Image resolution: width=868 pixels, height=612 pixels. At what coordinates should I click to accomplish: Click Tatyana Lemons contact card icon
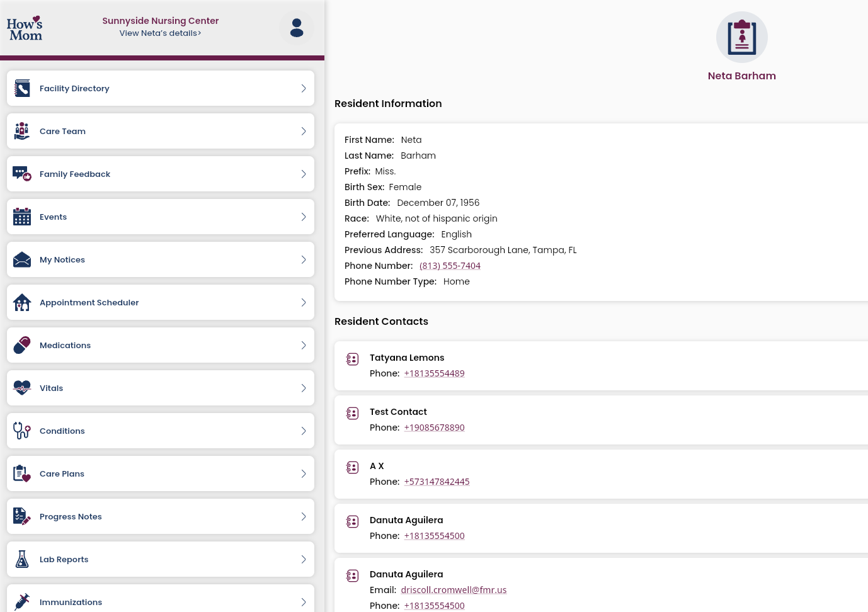(353, 359)
